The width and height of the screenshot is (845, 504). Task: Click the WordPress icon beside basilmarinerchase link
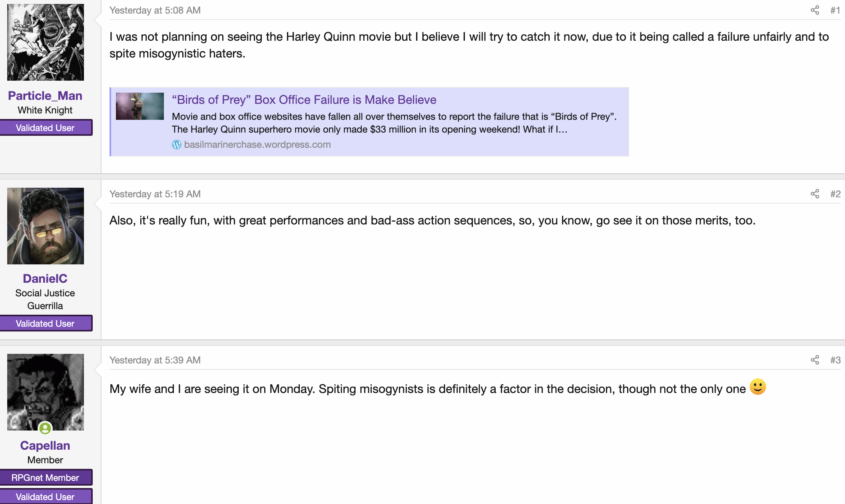coord(177,145)
